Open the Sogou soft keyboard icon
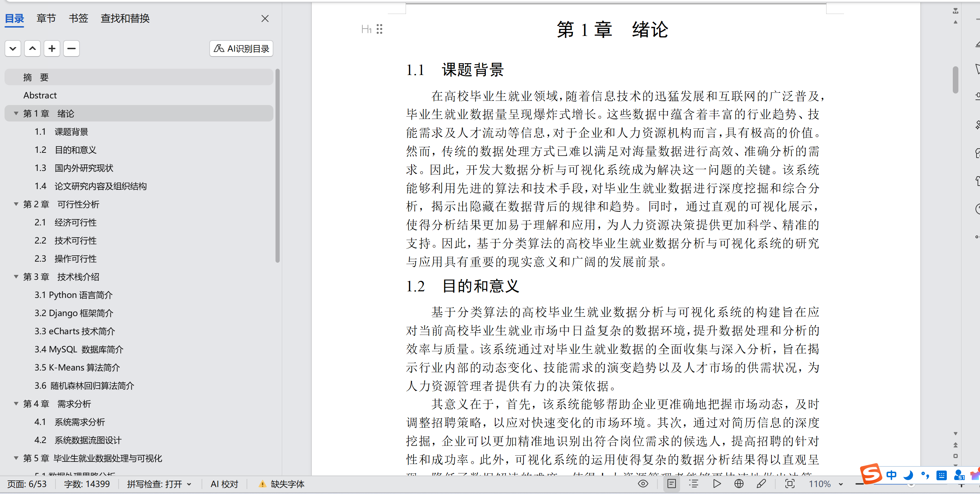This screenshot has height=494, width=980. 942,475
